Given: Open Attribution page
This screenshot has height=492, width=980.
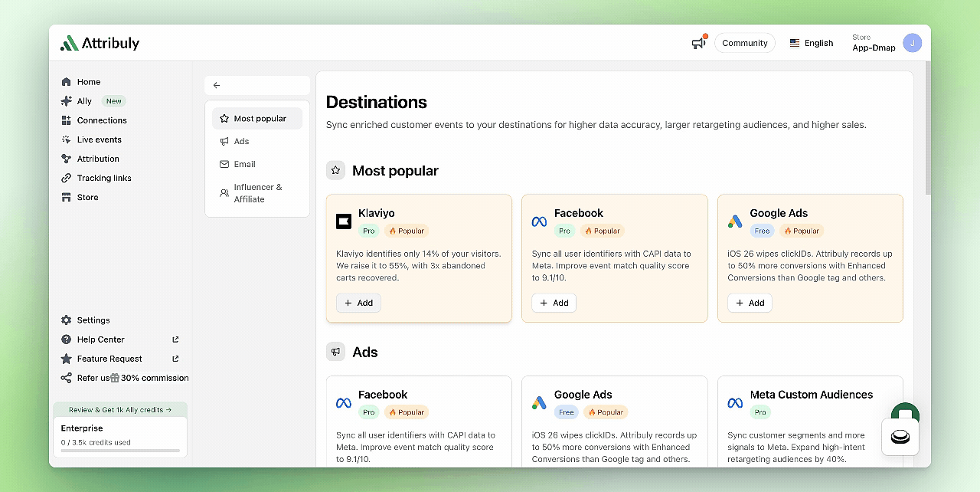Looking at the screenshot, I should point(98,159).
